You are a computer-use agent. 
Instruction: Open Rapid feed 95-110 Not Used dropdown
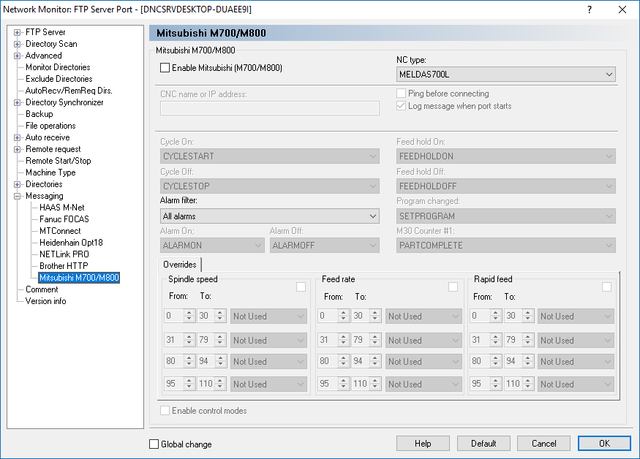[576, 384]
